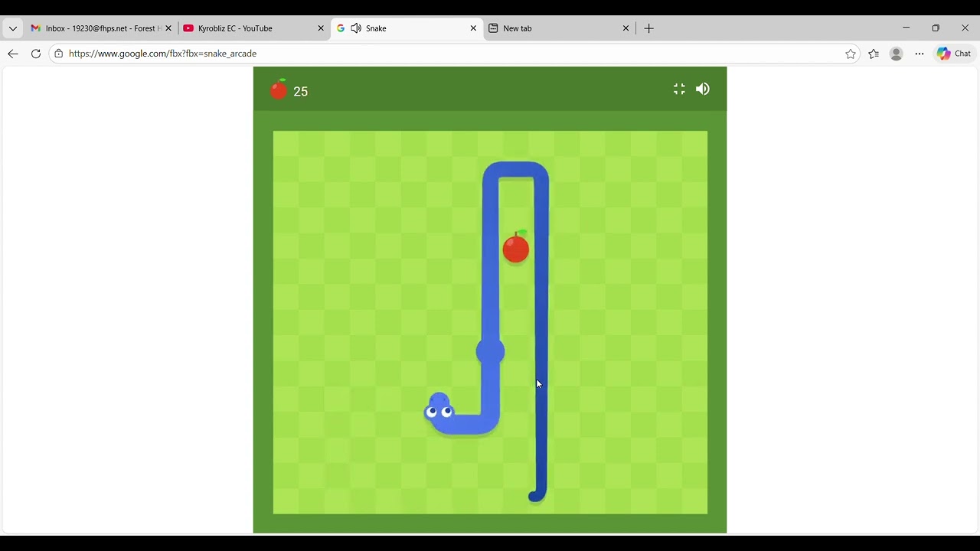Add this page to favorites
This screenshot has height=551, width=980.
(x=851, y=54)
